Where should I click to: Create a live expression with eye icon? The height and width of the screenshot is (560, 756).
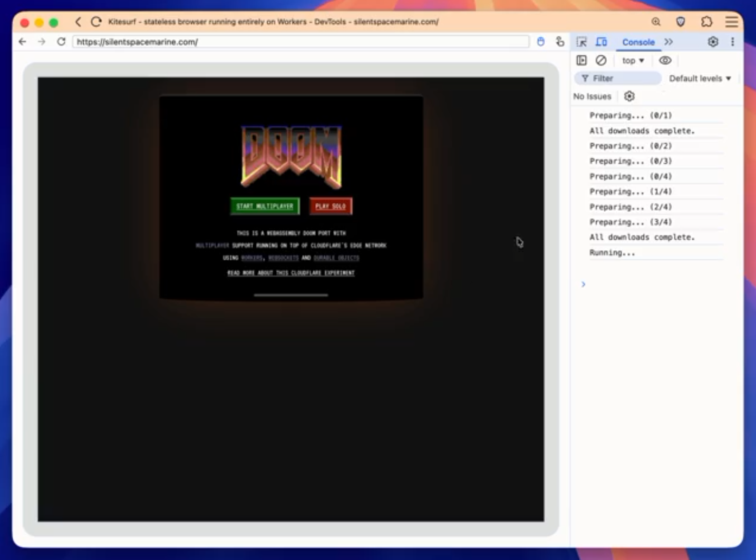click(x=665, y=61)
